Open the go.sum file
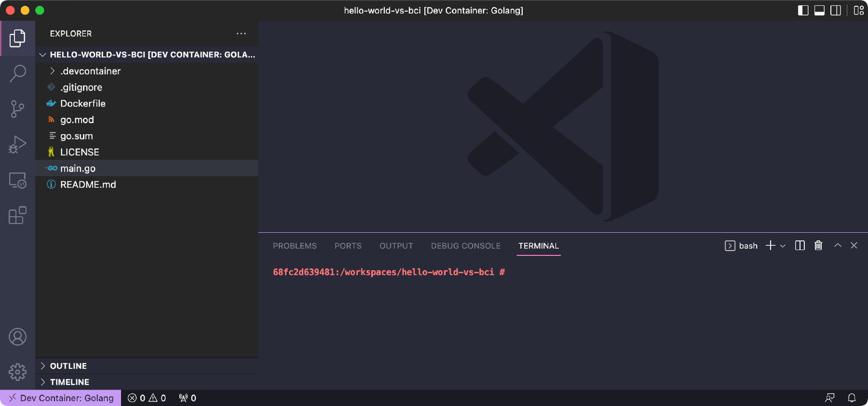The image size is (868, 406). tap(147, 136)
